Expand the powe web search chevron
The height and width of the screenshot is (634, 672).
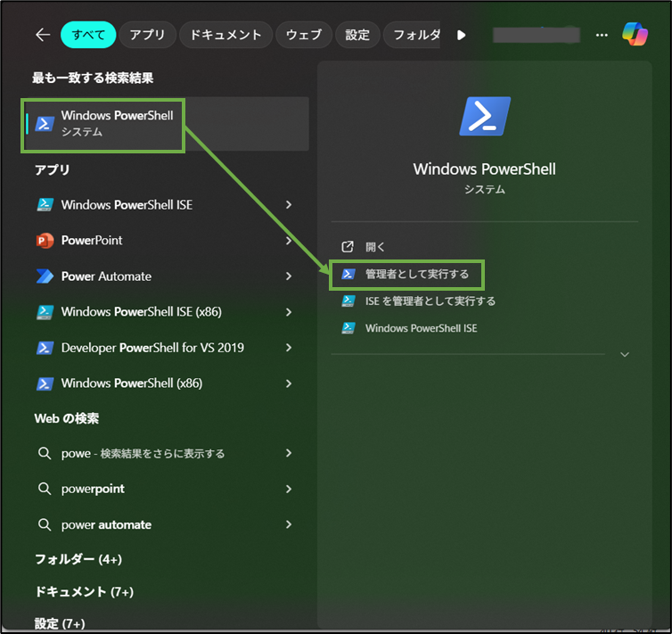pos(289,453)
